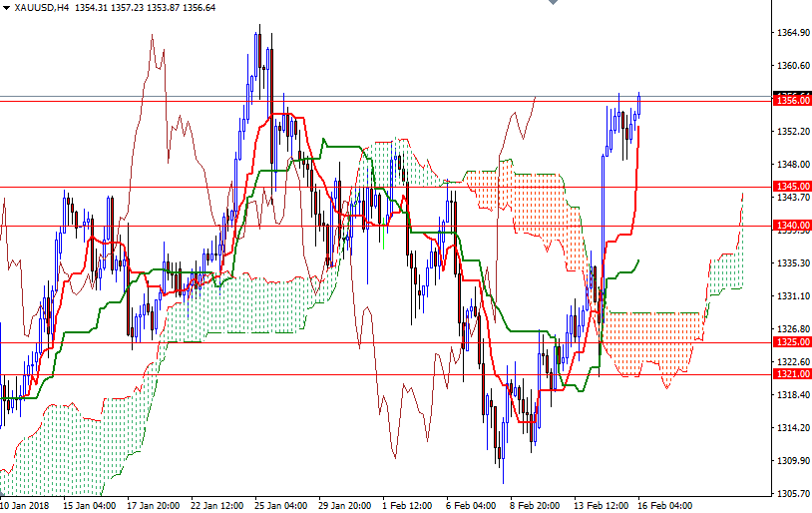The width and height of the screenshot is (812, 513).
Task: Click the 8 Feb 20:00 time label
Action: point(535,506)
